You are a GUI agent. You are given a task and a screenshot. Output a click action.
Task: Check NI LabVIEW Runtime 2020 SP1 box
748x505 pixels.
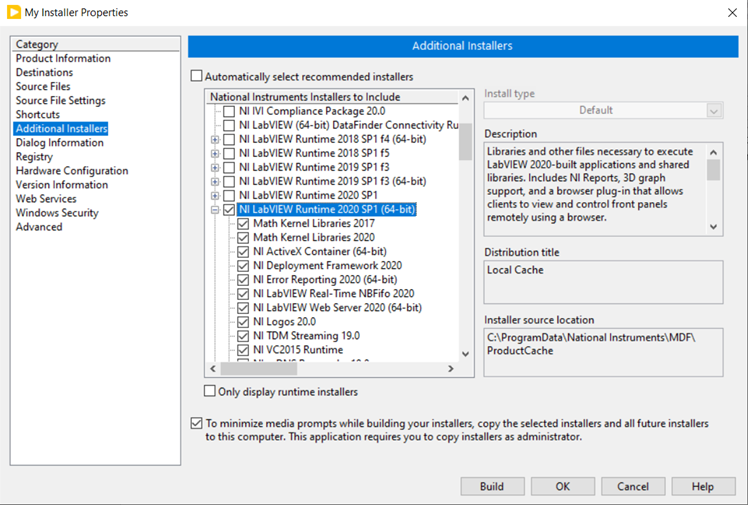[229, 196]
